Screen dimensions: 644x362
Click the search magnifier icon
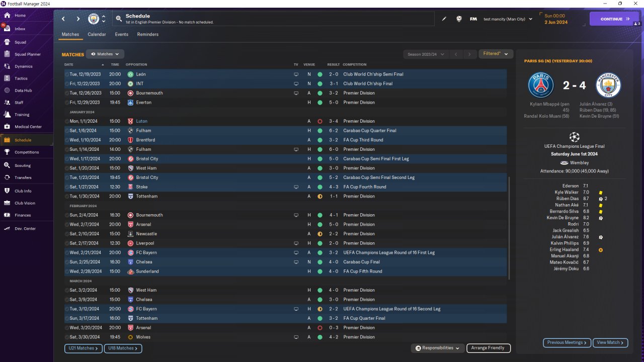point(119,19)
